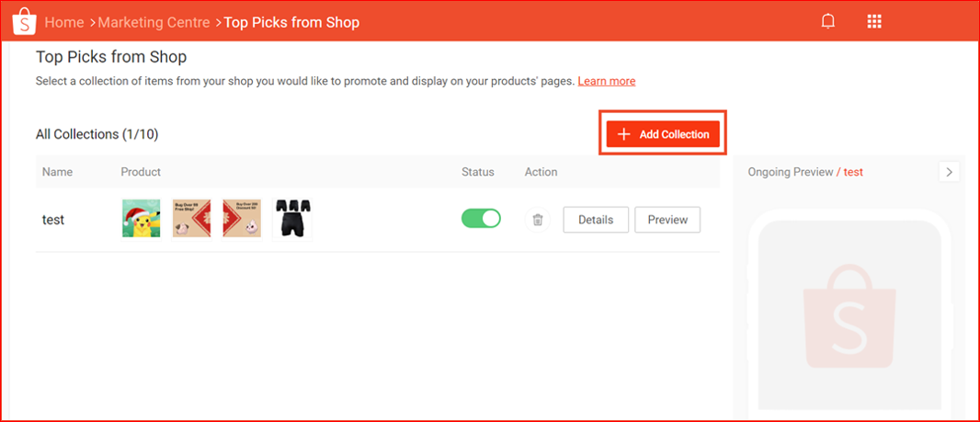
Task: Open the notifications bell
Action: 827,21
